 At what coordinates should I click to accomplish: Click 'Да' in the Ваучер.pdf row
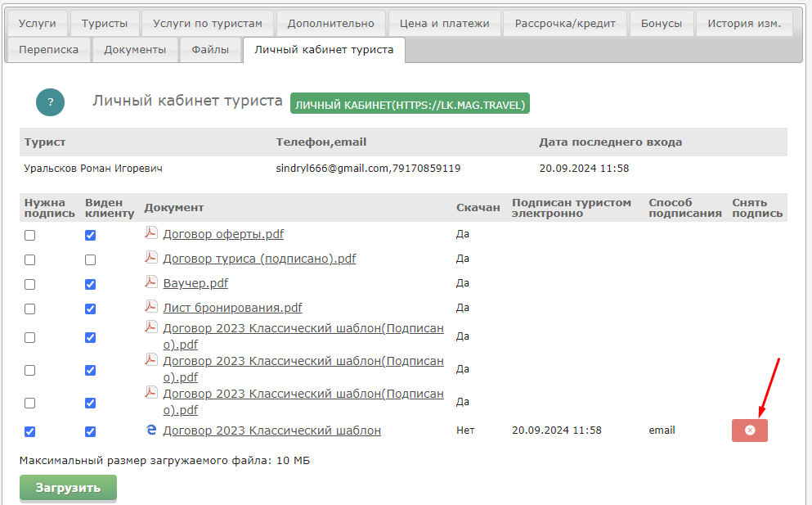pos(463,283)
